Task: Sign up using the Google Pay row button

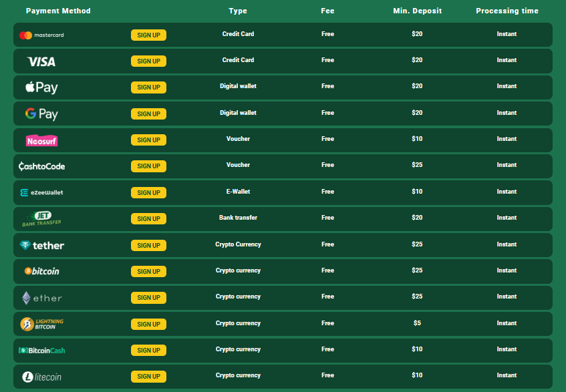Action: (149, 114)
